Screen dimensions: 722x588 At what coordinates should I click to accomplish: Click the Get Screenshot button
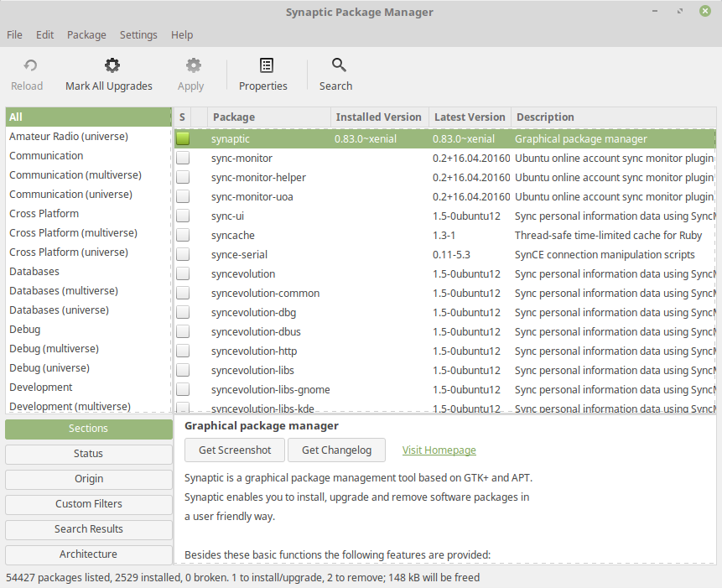(234, 450)
